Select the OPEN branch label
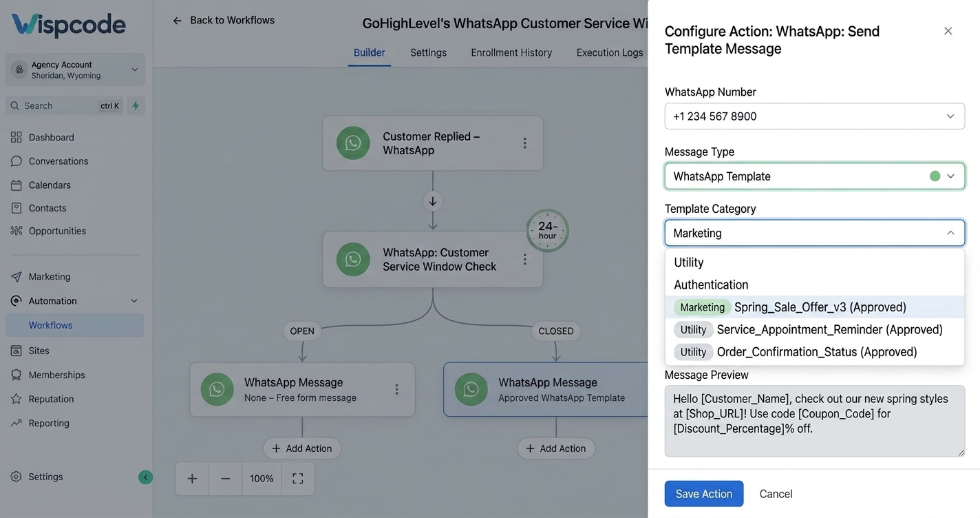The width and height of the screenshot is (980, 518). point(302,331)
